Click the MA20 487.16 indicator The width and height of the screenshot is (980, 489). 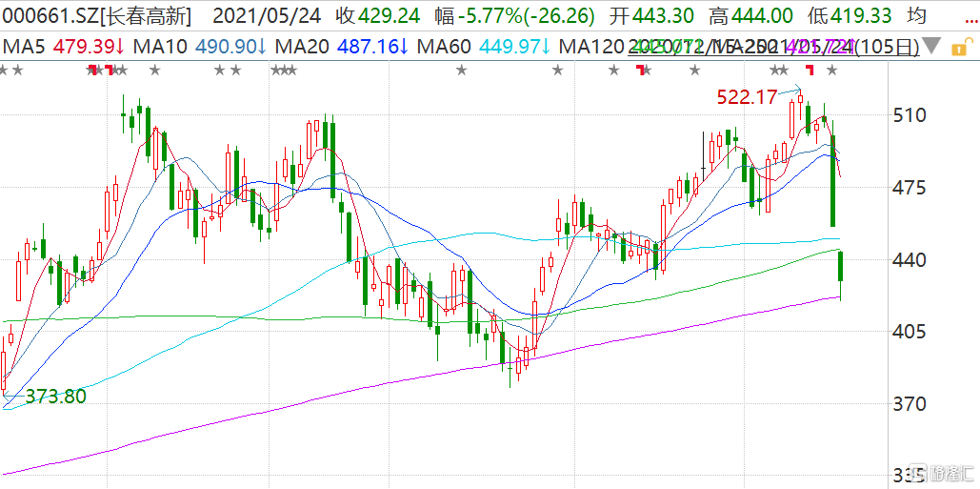tap(342, 47)
